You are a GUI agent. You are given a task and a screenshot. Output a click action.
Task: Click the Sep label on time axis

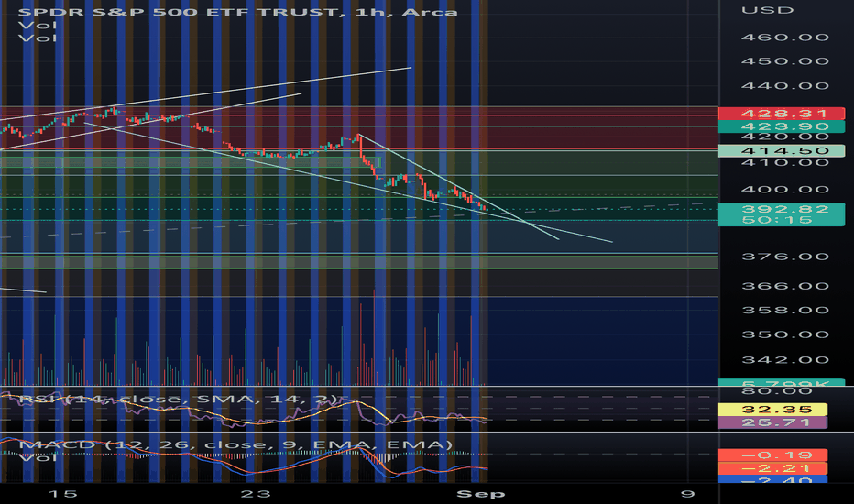(480, 494)
